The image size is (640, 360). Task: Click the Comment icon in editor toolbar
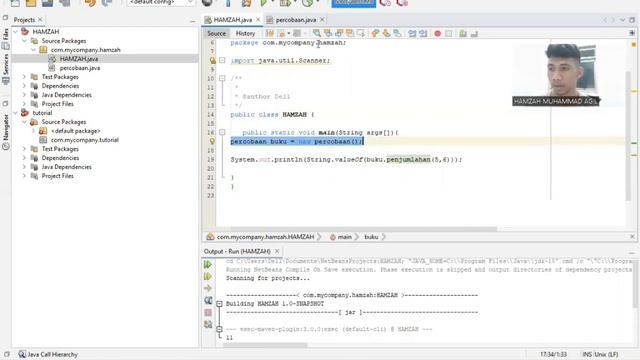coord(463,33)
